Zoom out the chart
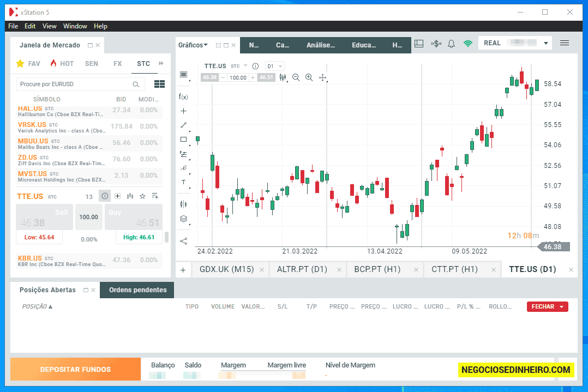Screen dimensions: 588x392 296,77
